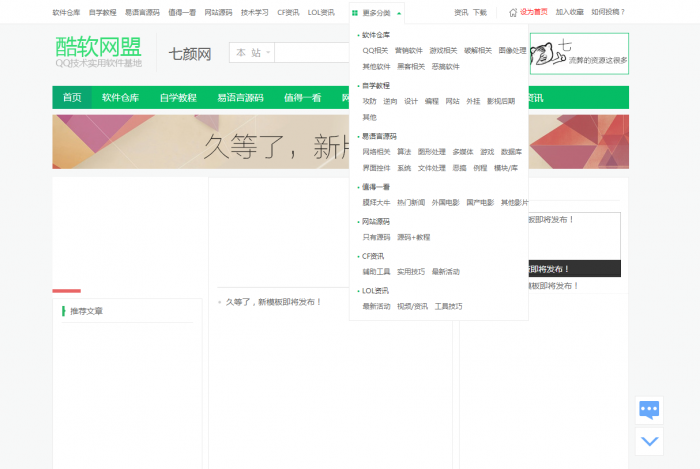700x469 pixels.
Task: Click the 酷软网盟 site logo
Action: coord(98,51)
